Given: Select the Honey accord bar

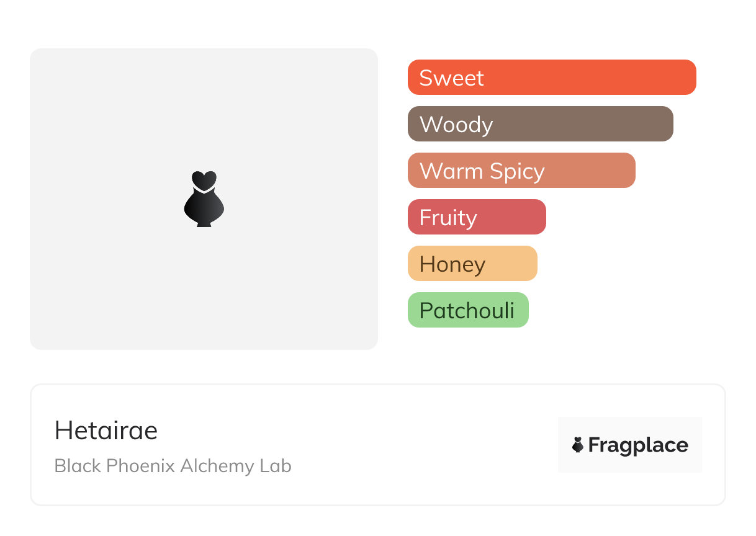Looking at the screenshot, I should pos(472,264).
